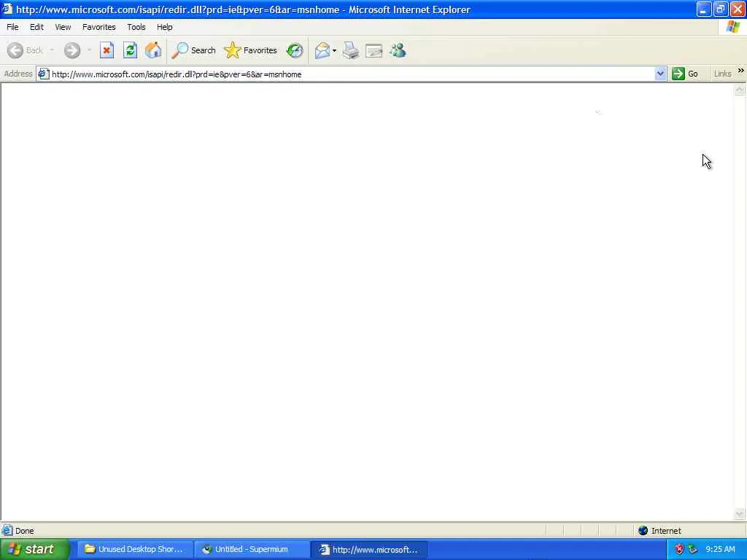Expand the Links toolbar chevron

pos(741,71)
